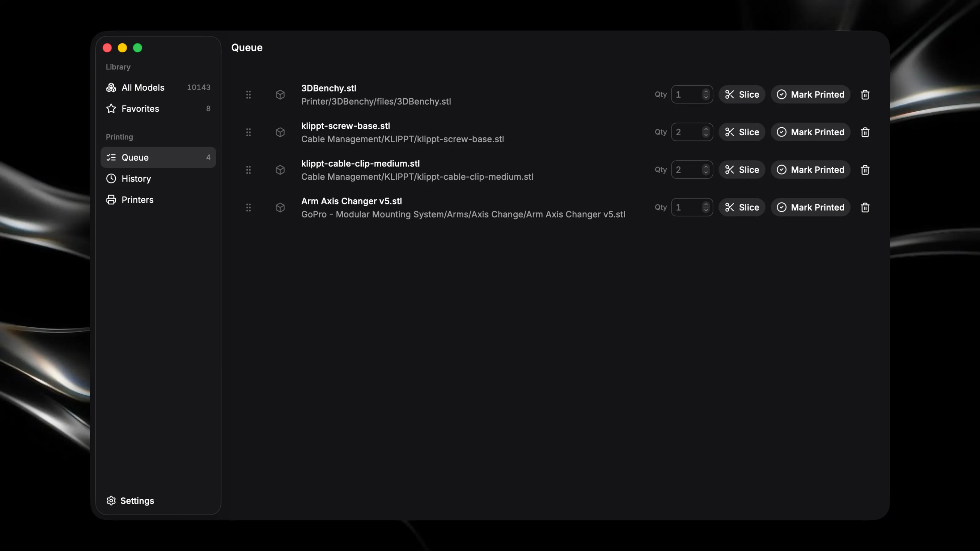The width and height of the screenshot is (980, 551).
Task: Decrease quantity for klippt-screw-base.stl
Action: (706, 135)
